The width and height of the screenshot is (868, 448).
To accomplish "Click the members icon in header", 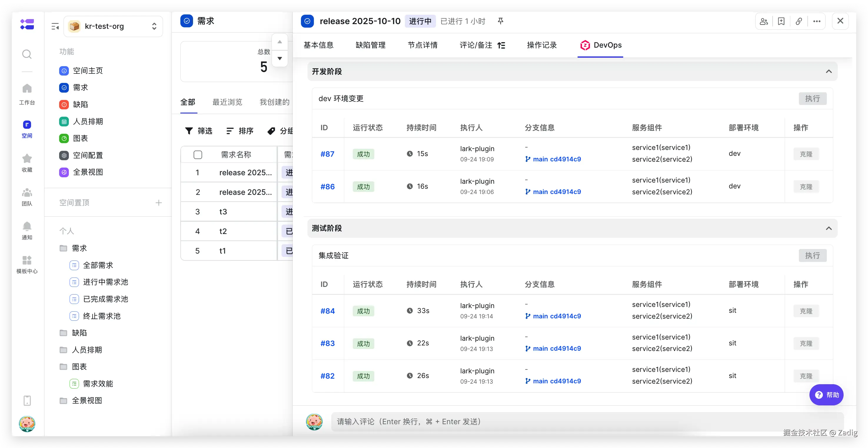I will coord(764,21).
